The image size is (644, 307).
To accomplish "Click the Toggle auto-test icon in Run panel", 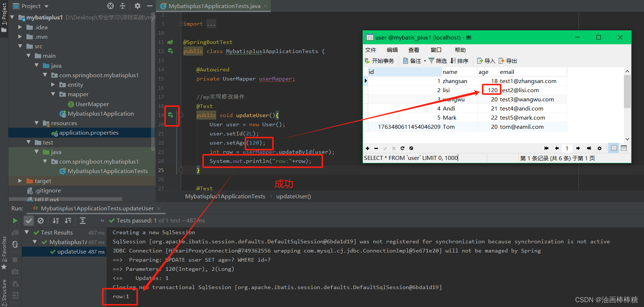I will click(15, 244).
